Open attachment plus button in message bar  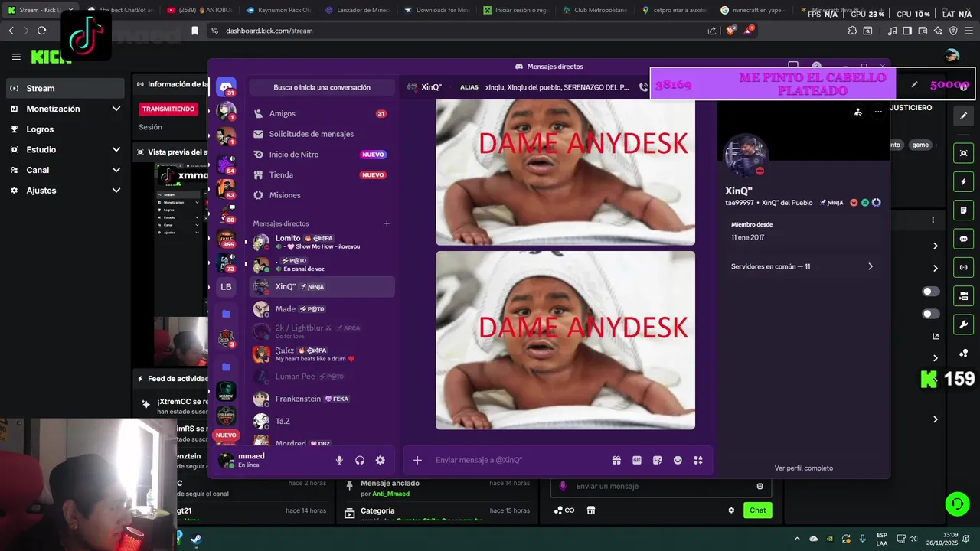[x=417, y=460]
